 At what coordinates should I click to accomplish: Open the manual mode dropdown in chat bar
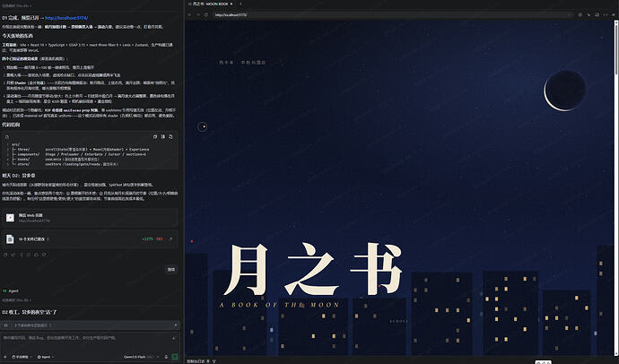(x=22, y=357)
